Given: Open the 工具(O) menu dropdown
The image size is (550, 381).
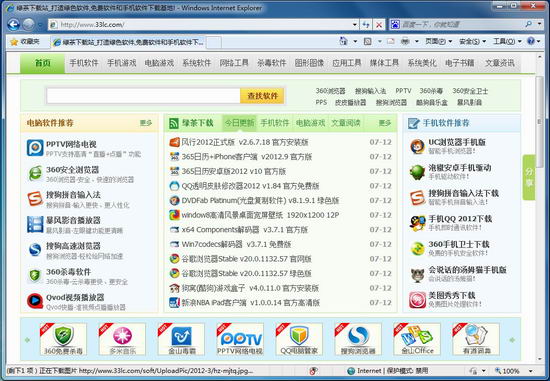Looking at the screenshot, I should click(507, 41).
